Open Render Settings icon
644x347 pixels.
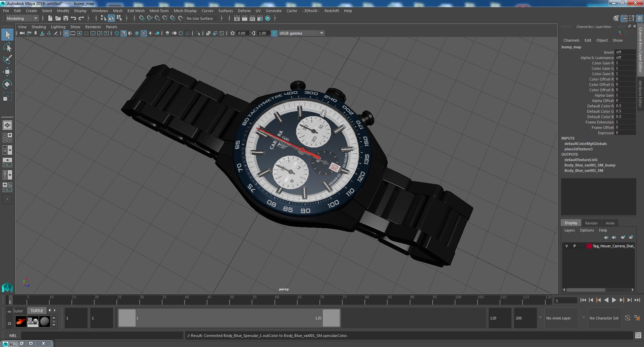point(260,18)
